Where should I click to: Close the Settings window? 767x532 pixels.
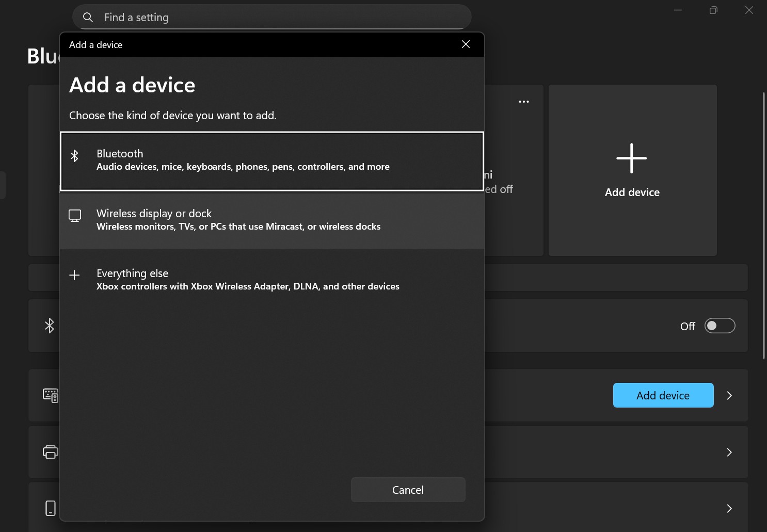pyautogui.click(x=749, y=10)
